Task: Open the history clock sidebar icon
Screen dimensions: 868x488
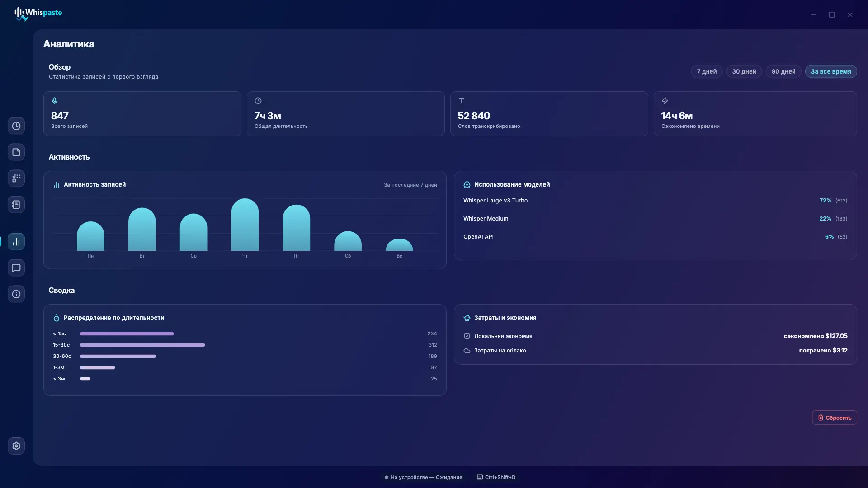Action: pos(16,126)
